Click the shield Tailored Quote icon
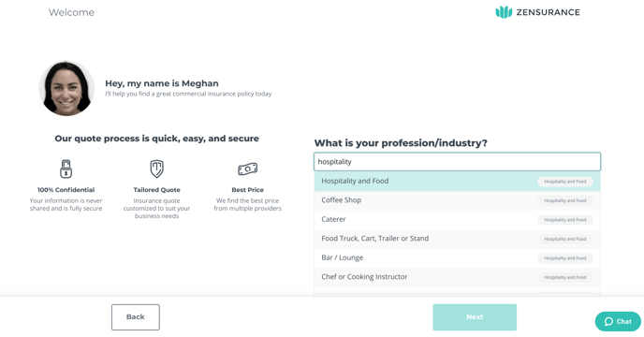This screenshot has width=644, height=337. (156, 168)
